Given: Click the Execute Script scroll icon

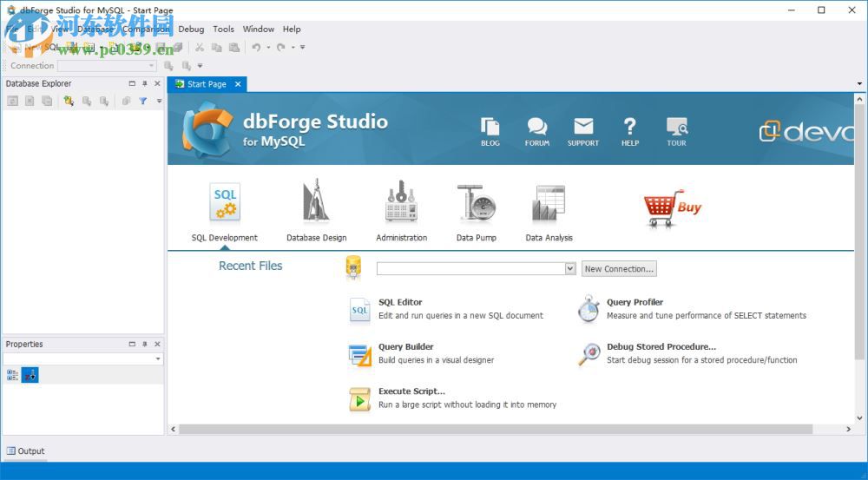Looking at the screenshot, I should pos(360,399).
